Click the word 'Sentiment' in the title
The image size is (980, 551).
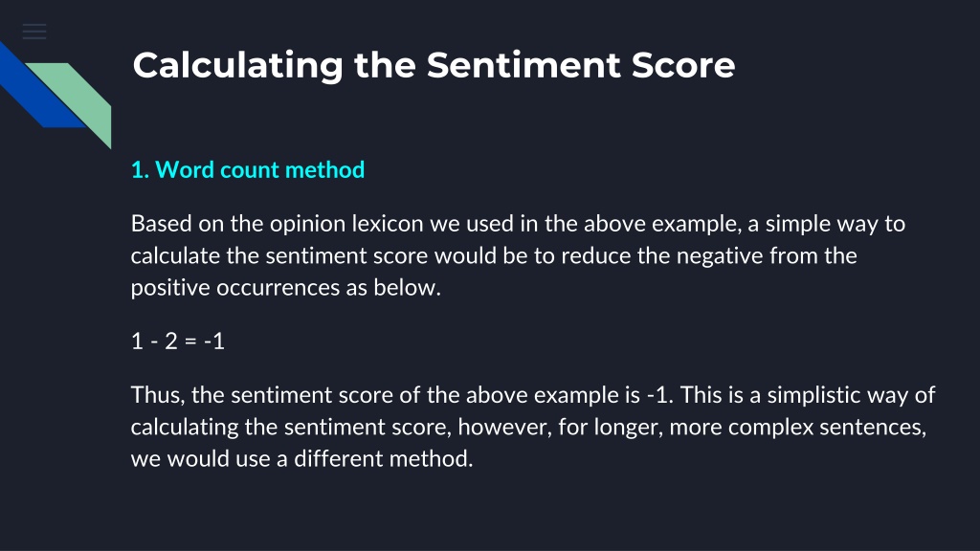pyautogui.click(x=523, y=65)
